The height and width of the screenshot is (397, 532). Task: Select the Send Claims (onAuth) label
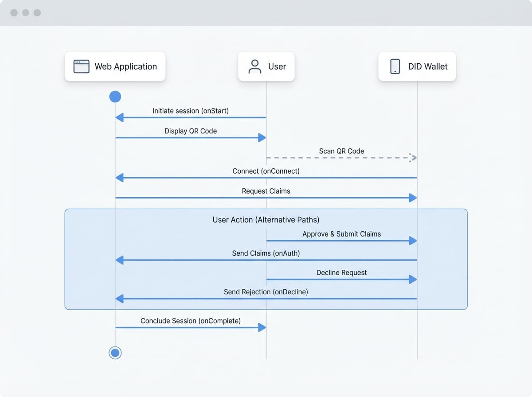[x=266, y=253]
